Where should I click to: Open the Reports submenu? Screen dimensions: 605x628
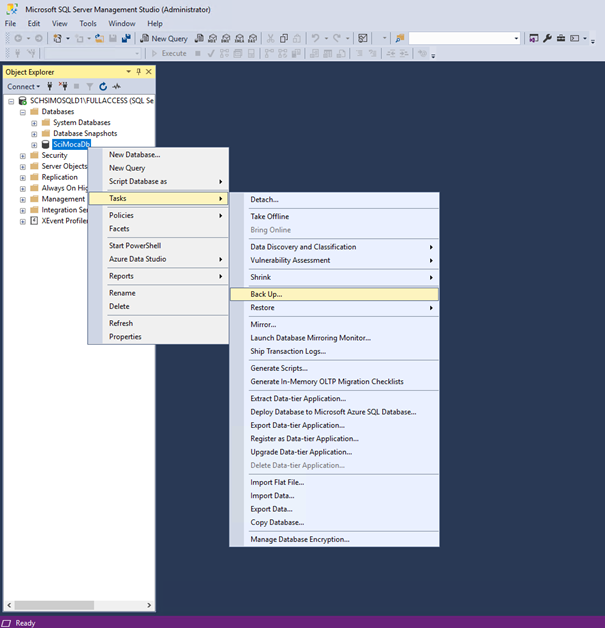tap(159, 276)
